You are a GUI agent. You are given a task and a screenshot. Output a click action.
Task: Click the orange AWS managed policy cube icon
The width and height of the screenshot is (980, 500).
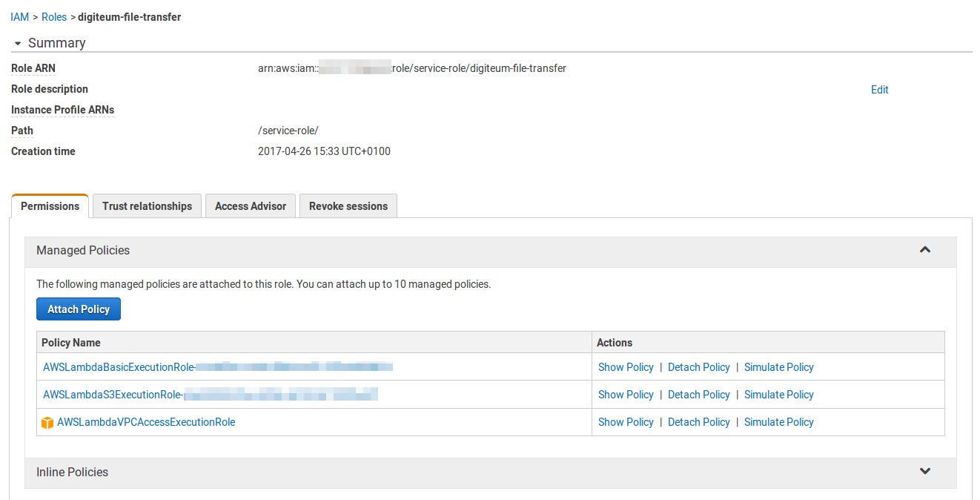point(47,423)
